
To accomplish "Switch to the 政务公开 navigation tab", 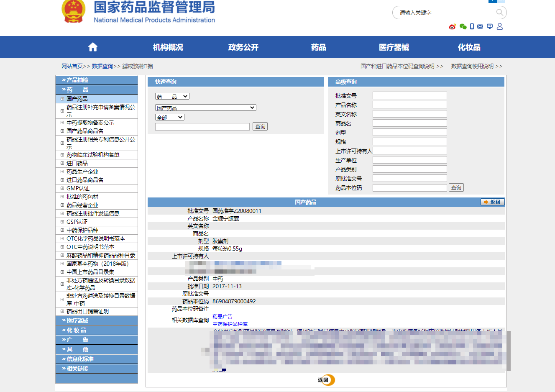I will (243, 47).
